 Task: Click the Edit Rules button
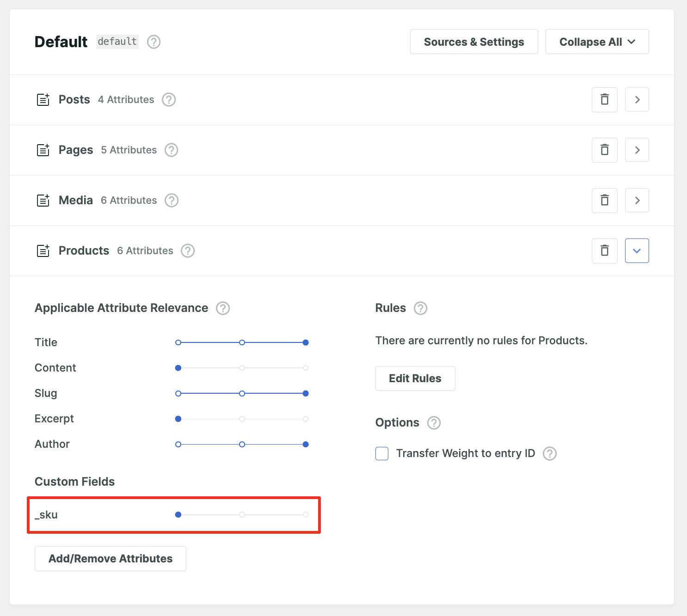pyautogui.click(x=415, y=378)
